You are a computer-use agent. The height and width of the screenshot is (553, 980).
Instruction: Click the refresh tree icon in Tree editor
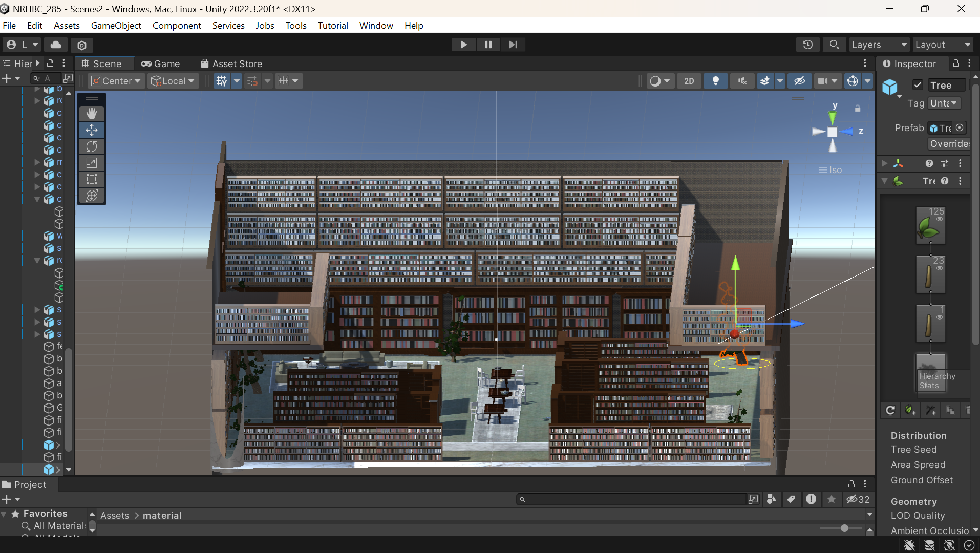click(890, 410)
